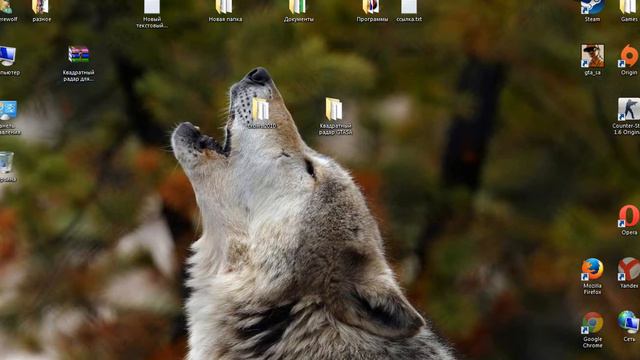This screenshot has width=640, height=360.
Task: Select the Новая папка folder
Action: [225, 11]
